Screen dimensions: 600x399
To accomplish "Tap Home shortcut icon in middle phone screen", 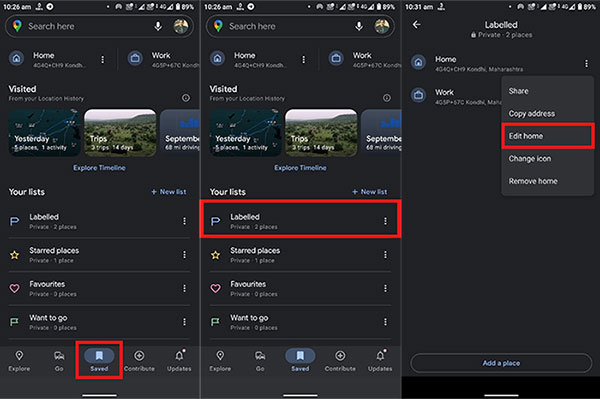I will click(217, 59).
